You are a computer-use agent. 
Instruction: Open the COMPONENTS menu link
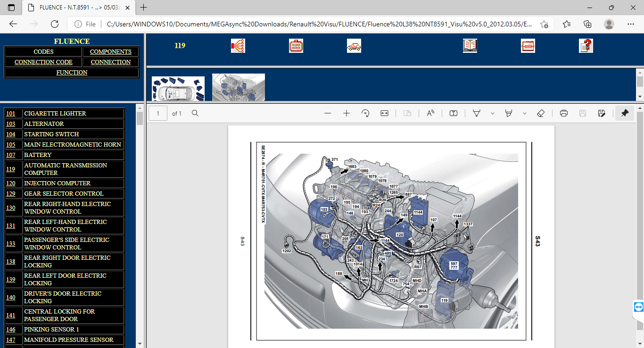pyautogui.click(x=111, y=52)
